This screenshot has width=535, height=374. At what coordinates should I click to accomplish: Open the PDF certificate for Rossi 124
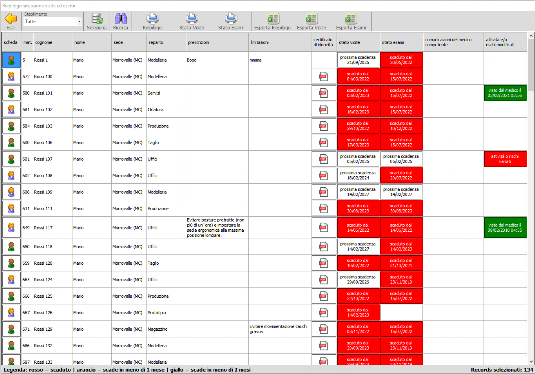pyautogui.click(x=323, y=279)
